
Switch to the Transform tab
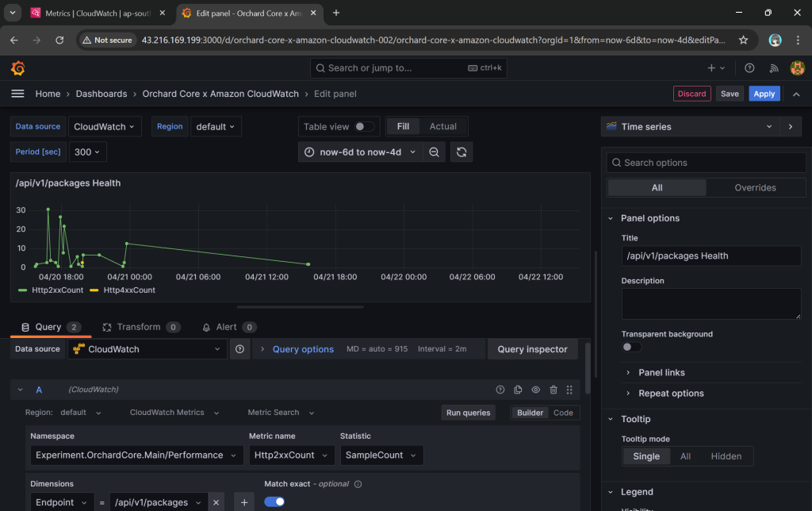coord(138,327)
